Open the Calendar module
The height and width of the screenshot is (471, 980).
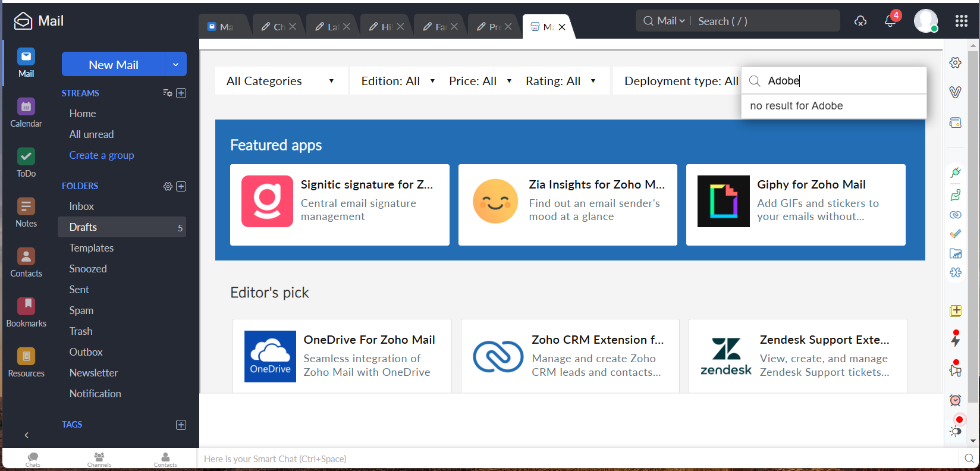(26, 113)
